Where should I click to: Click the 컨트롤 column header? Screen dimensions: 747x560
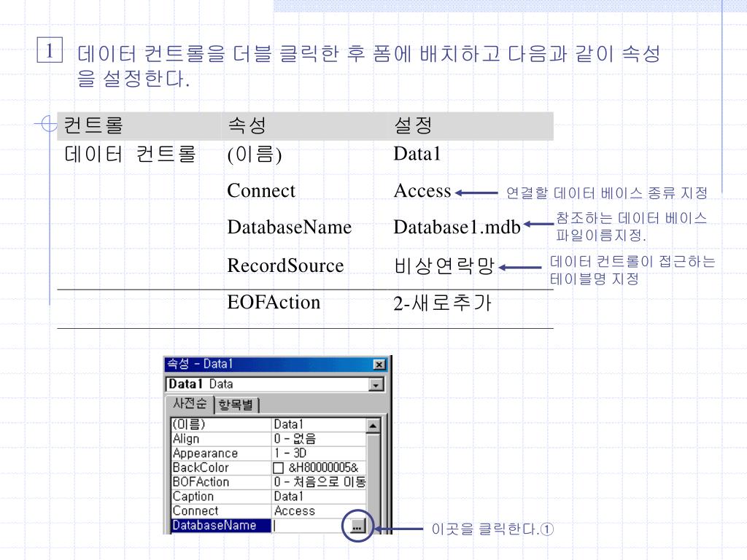click(x=93, y=125)
